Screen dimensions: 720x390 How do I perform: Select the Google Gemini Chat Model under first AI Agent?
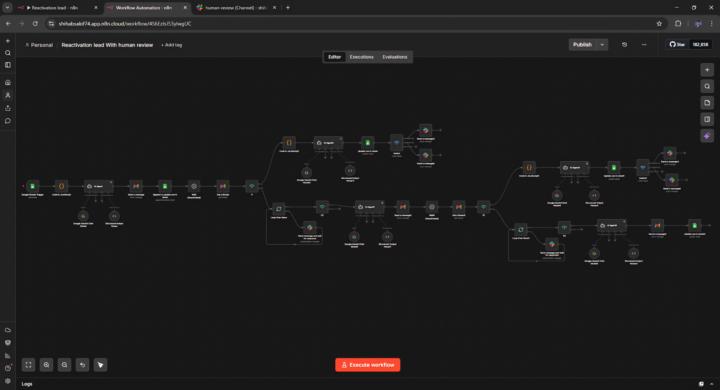coord(83,216)
